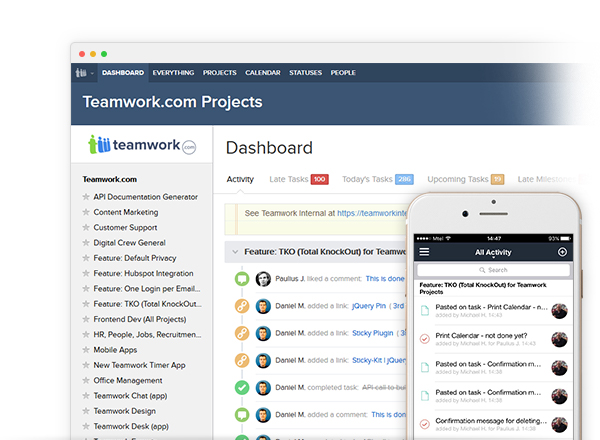Open the hamburger menu in the phone app
Image resolution: width=600 pixels, height=440 pixels.
(424, 252)
